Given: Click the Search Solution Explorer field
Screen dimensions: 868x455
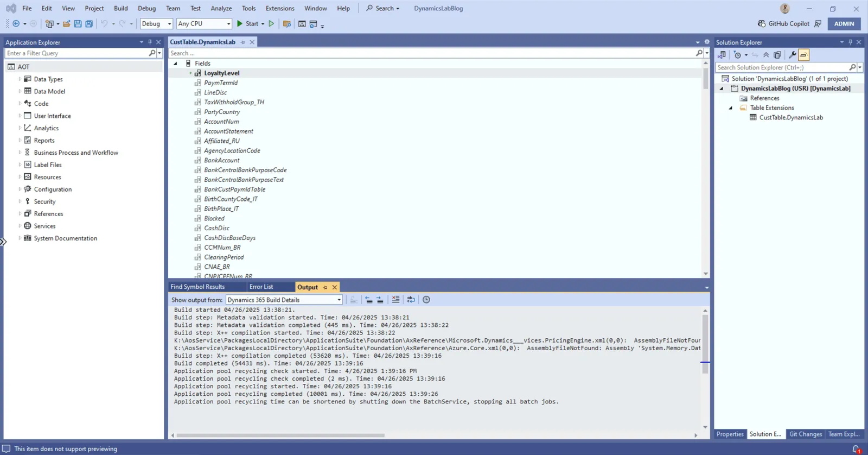Looking at the screenshot, I should [x=782, y=67].
